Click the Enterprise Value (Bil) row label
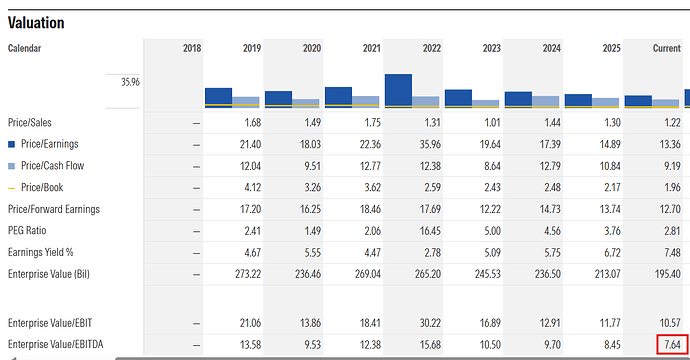 (48, 274)
